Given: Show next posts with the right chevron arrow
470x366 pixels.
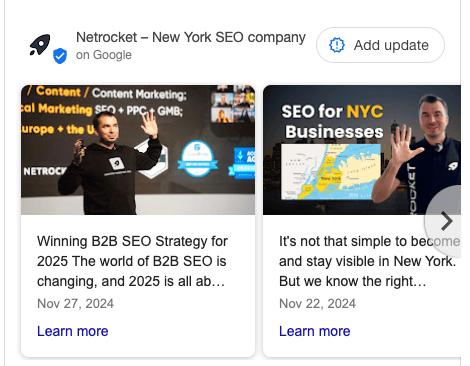Looking at the screenshot, I should pyautogui.click(x=446, y=221).
